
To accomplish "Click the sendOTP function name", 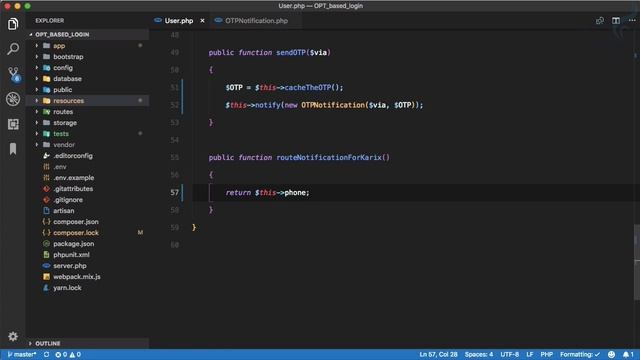I will 291,53.
